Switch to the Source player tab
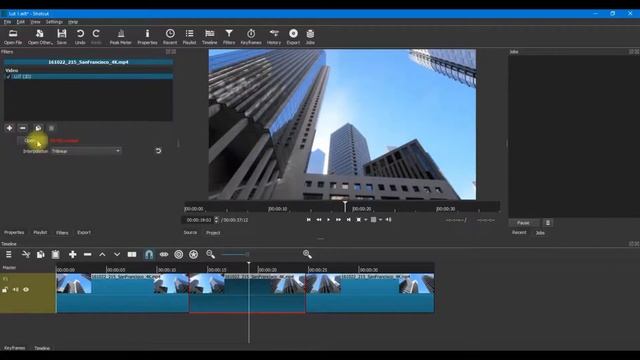This screenshot has width=640, height=360. (x=190, y=232)
